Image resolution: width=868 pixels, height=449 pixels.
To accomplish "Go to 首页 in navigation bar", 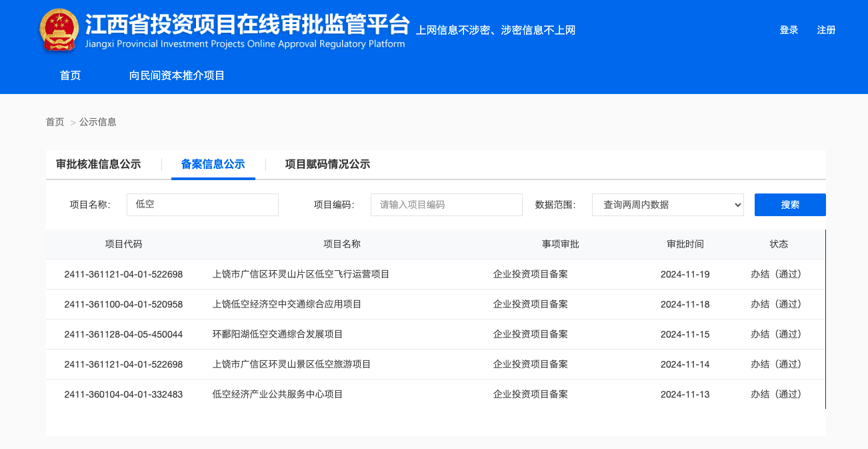I will (x=70, y=75).
